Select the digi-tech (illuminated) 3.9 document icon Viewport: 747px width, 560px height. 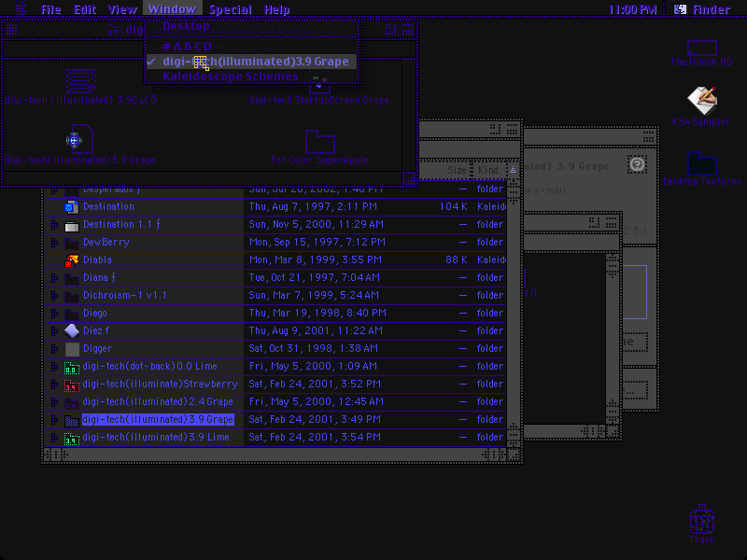81,80
